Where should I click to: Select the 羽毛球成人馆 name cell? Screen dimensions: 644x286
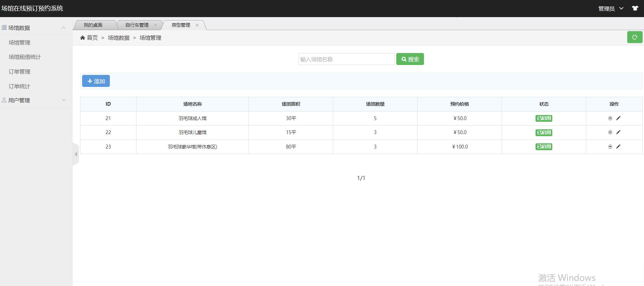[192, 118]
